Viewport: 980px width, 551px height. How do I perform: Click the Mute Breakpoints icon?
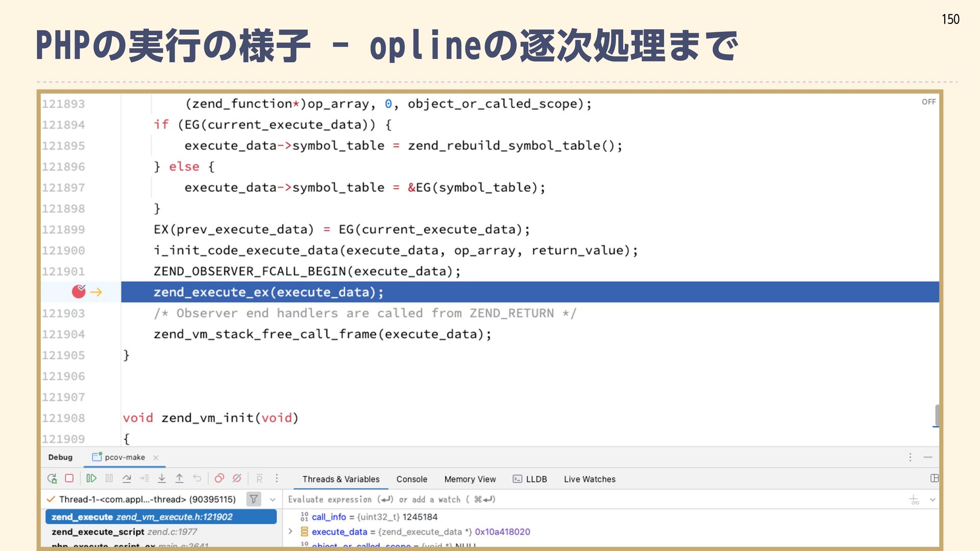[x=237, y=479]
